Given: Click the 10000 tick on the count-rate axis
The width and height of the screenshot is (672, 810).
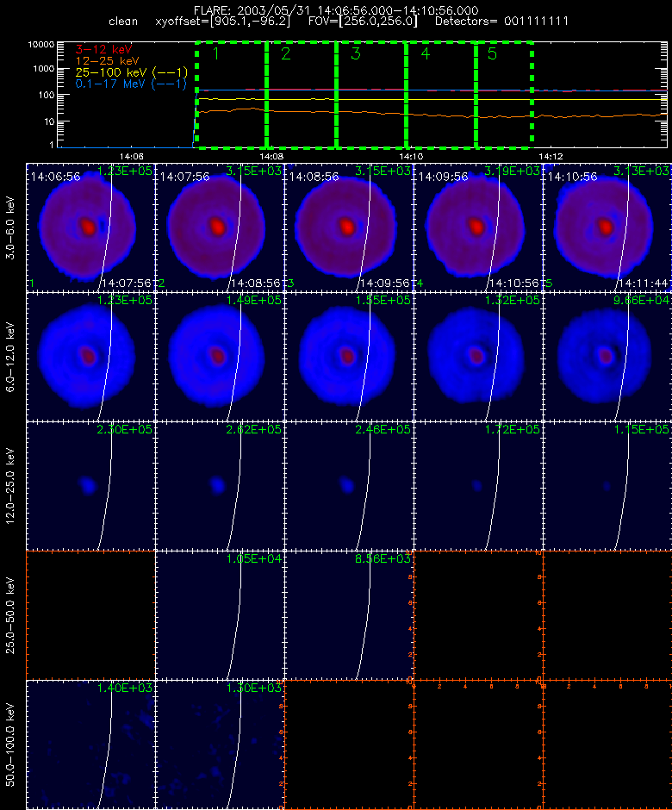Looking at the screenshot, I should 41,45.
